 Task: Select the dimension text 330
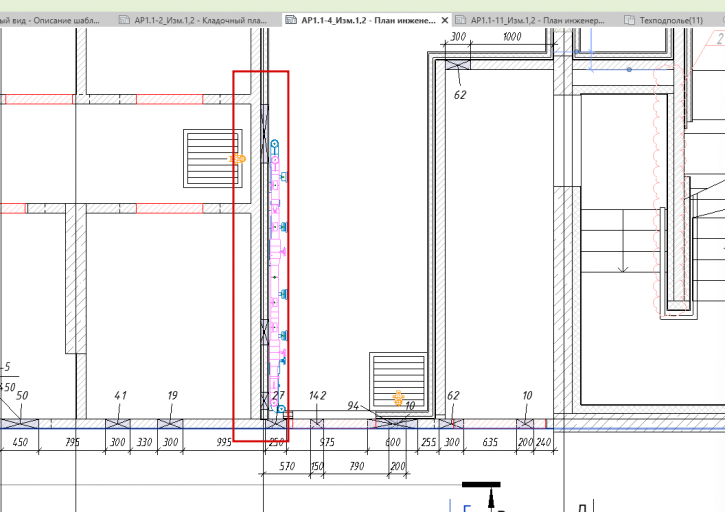click(144, 442)
